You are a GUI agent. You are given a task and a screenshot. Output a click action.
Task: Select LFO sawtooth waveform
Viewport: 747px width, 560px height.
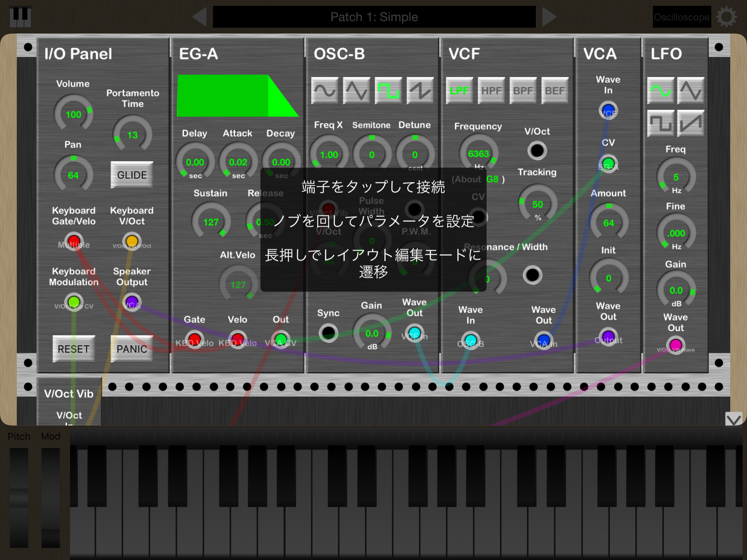pyautogui.click(x=690, y=123)
